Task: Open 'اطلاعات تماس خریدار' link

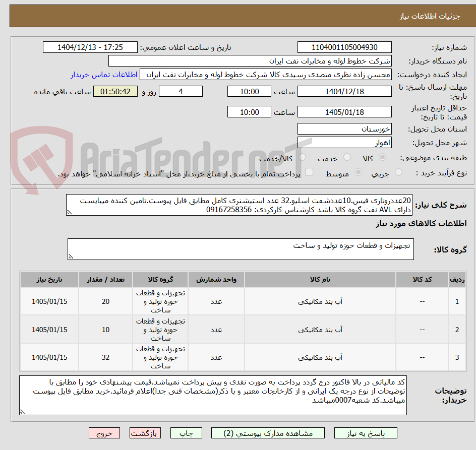Action: [104, 75]
